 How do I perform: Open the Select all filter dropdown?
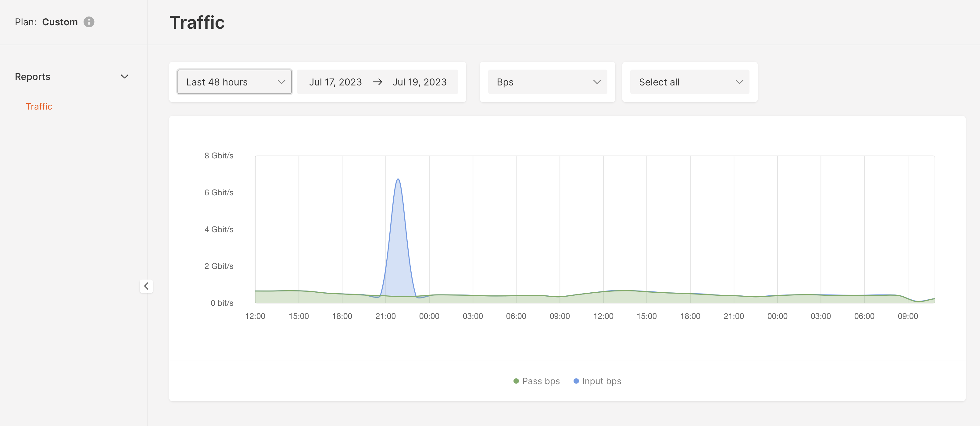(689, 81)
